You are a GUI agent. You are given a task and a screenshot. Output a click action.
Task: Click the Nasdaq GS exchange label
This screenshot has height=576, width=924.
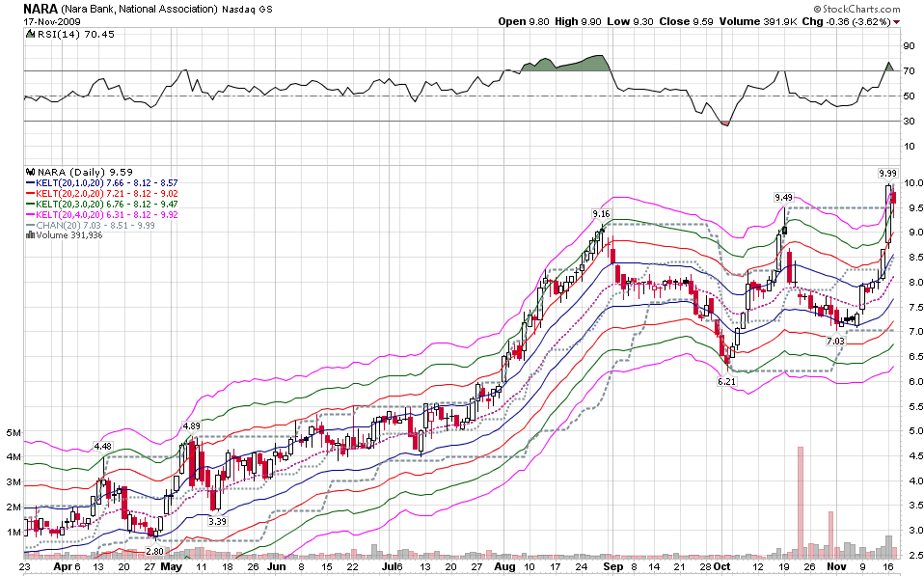(x=247, y=10)
